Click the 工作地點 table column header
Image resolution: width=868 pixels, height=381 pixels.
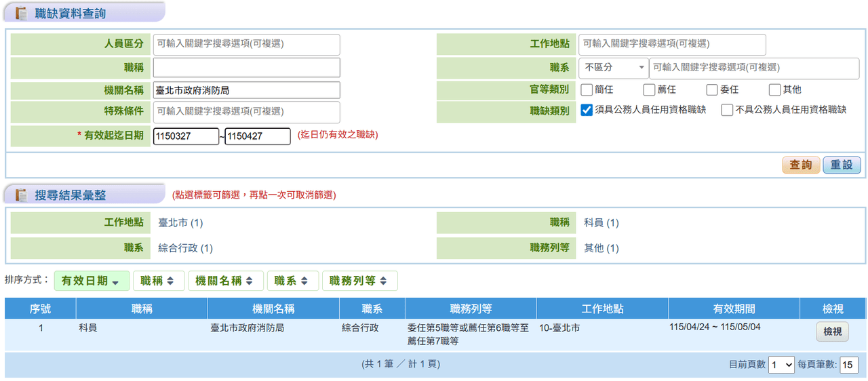point(602,308)
